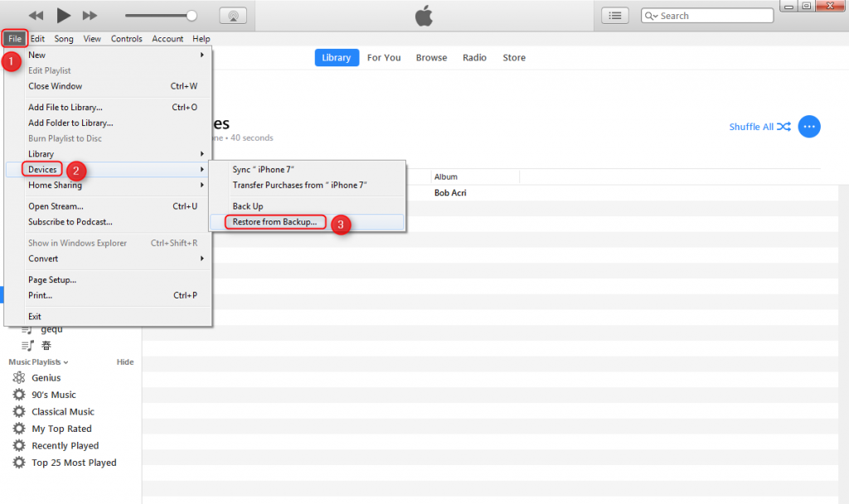
Task: Adjust the volume slider knob
Action: point(192,16)
